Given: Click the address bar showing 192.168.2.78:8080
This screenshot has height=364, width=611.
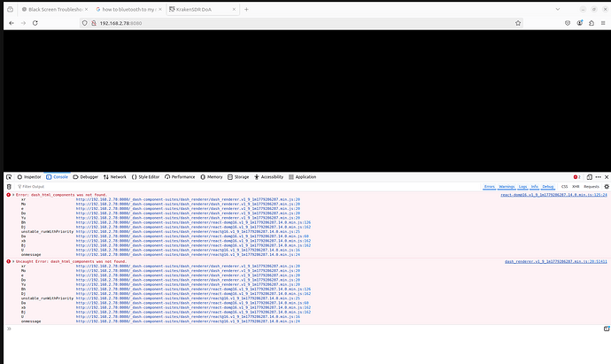Looking at the screenshot, I should click(x=304, y=23).
